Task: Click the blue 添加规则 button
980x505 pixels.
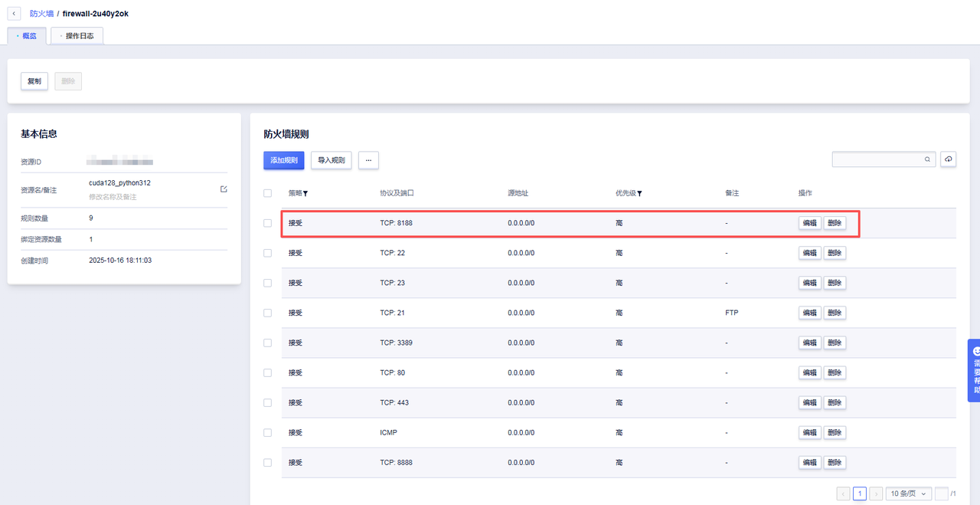Action: [283, 160]
